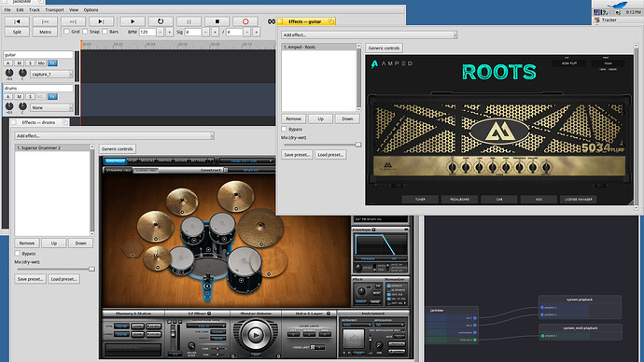Enable the Snap checkbox
Screen dimensions: 644x362
click(85, 32)
